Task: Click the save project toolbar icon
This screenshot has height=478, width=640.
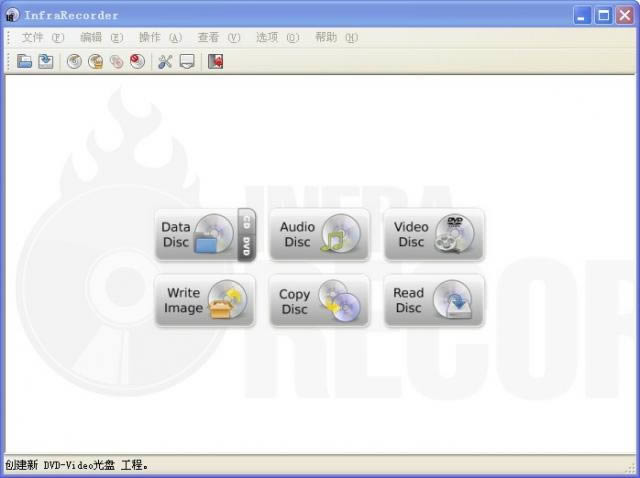Action: pyautogui.click(x=46, y=62)
